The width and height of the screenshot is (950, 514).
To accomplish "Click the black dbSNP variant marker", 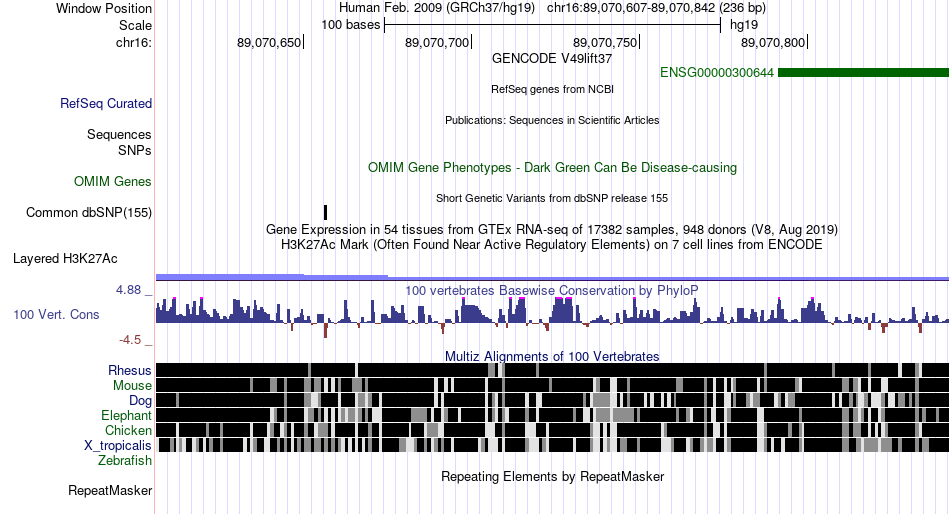I will pos(325,212).
